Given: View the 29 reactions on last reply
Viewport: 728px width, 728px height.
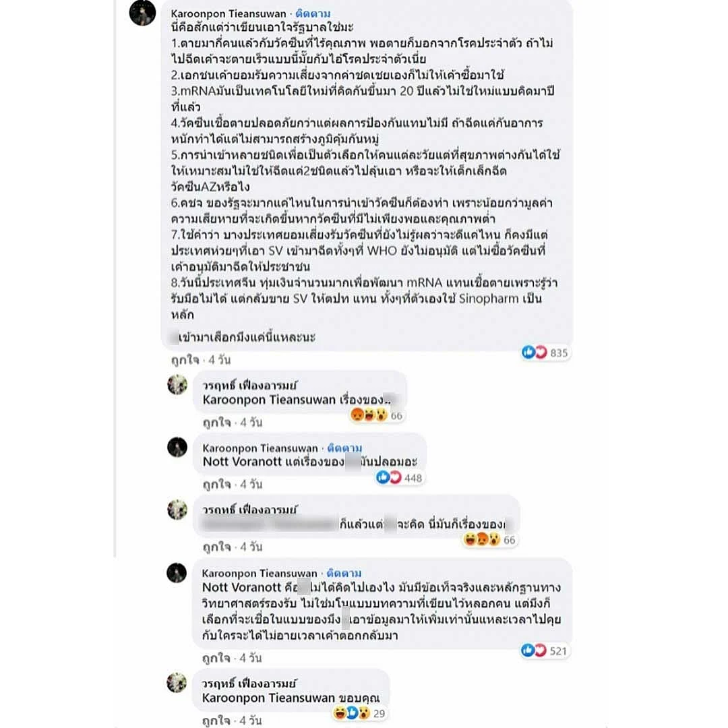Looking at the screenshot, I should [x=360, y=714].
